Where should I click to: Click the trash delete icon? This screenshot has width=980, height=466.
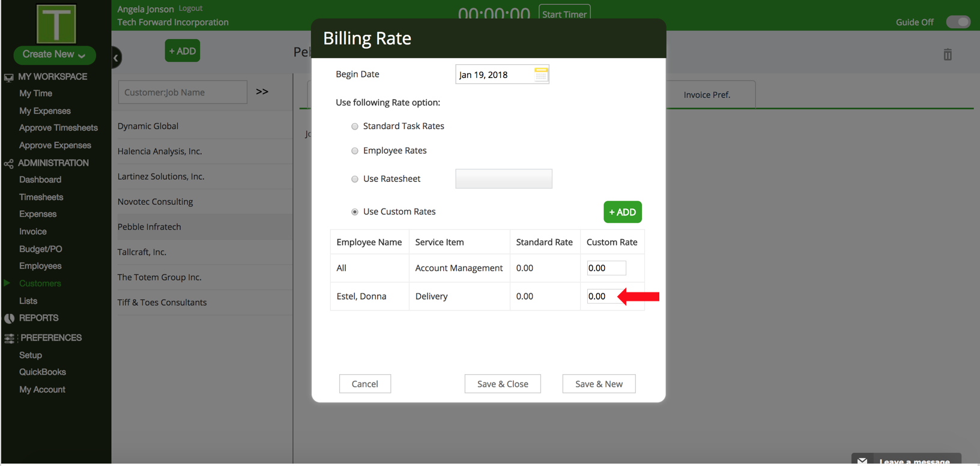coord(948,55)
